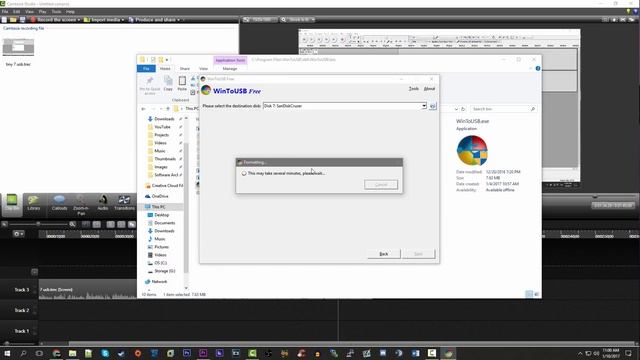Open the About menu in WinToUSB

pyautogui.click(x=429, y=89)
